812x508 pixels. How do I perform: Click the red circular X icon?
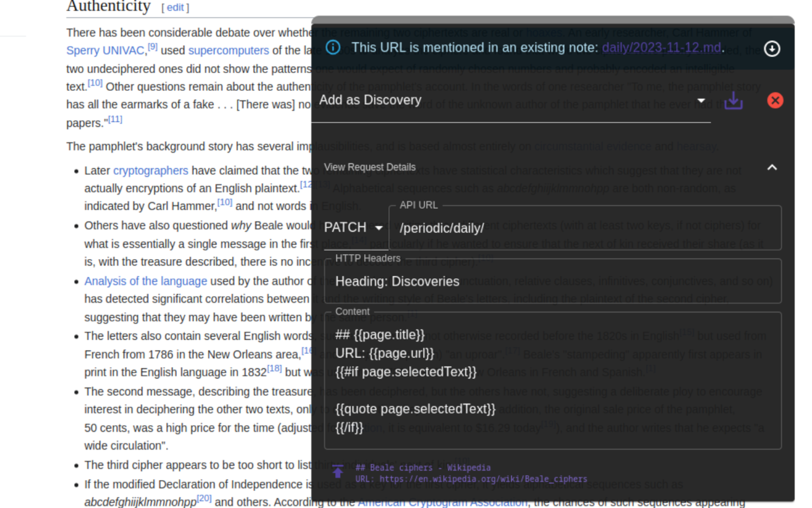(775, 100)
